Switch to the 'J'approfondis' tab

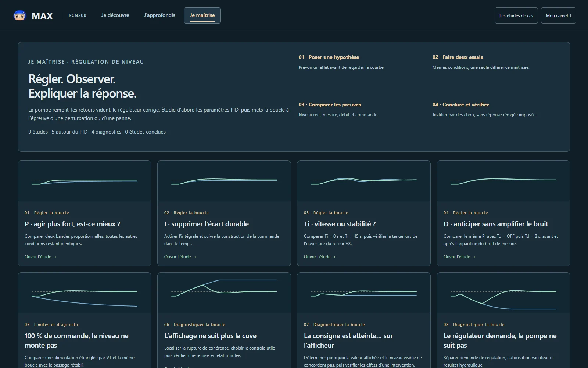[x=159, y=15]
